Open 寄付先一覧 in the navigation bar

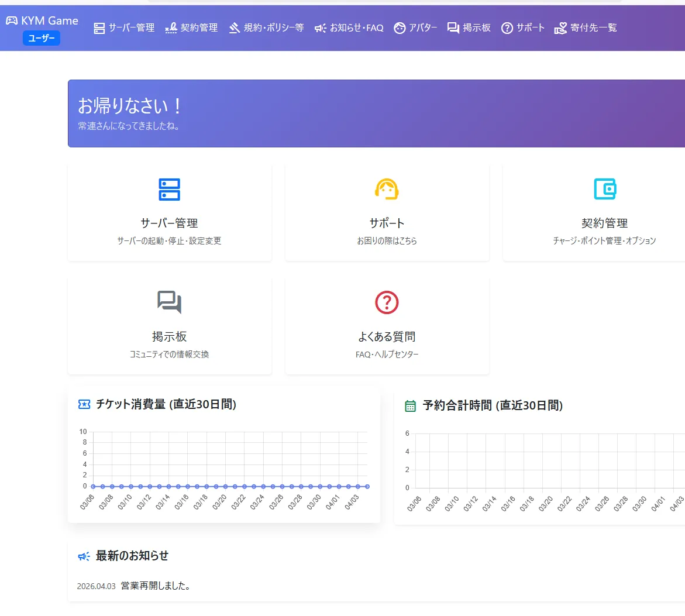[x=586, y=28]
